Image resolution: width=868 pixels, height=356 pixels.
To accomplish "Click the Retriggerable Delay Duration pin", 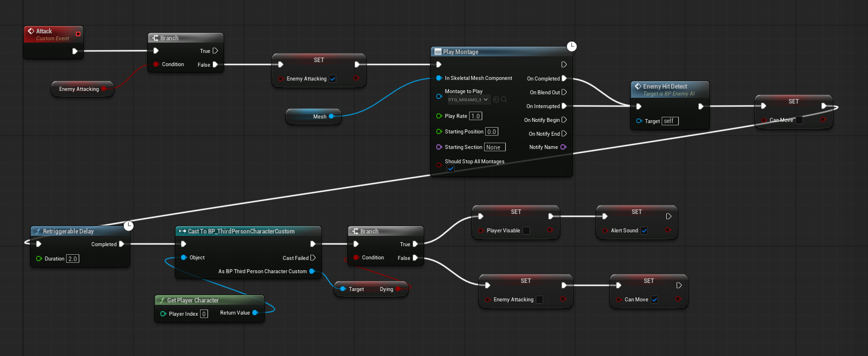I will [39, 259].
